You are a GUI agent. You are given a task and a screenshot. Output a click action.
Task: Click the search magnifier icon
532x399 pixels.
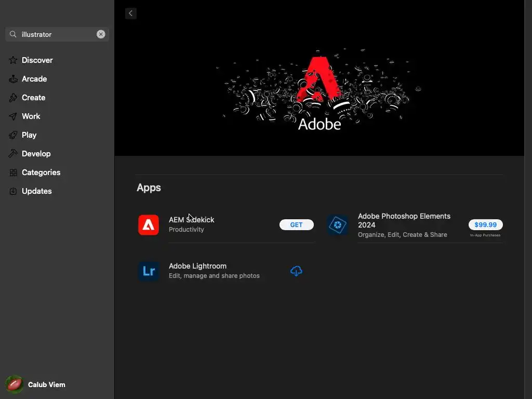pos(13,34)
